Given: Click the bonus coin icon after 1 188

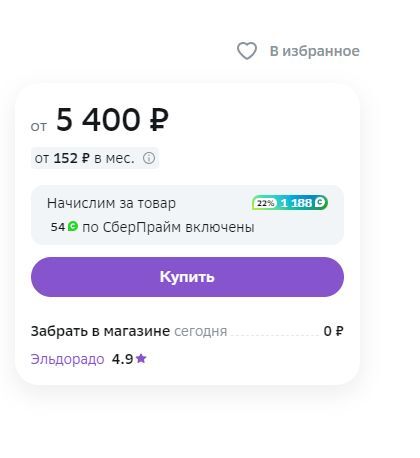Looking at the screenshot, I should coord(320,202).
